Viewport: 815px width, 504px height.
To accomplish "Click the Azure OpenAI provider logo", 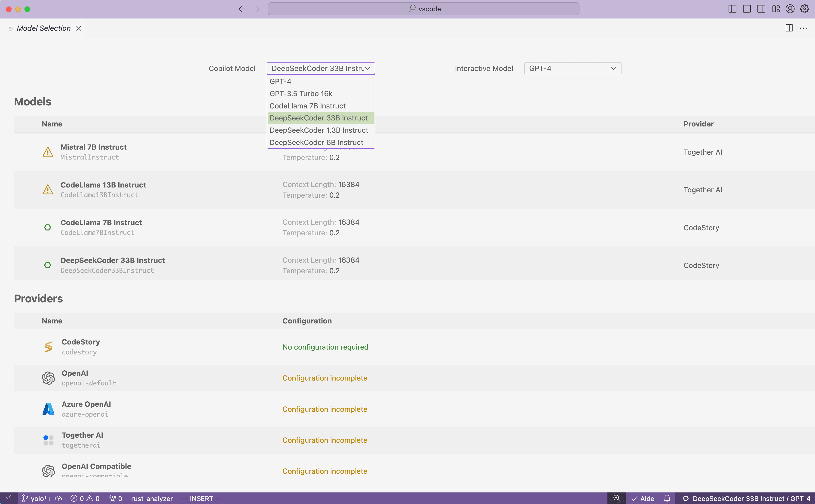I will click(x=48, y=409).
